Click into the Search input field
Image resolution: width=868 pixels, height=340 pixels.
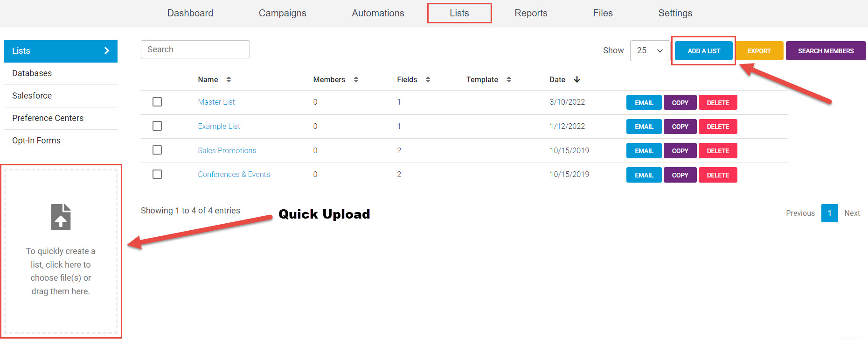pyautogui.click(x=195, y=50)
